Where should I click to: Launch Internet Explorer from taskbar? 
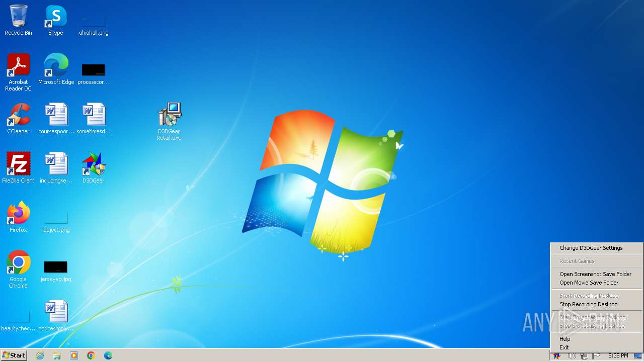(x=40, y=355)
